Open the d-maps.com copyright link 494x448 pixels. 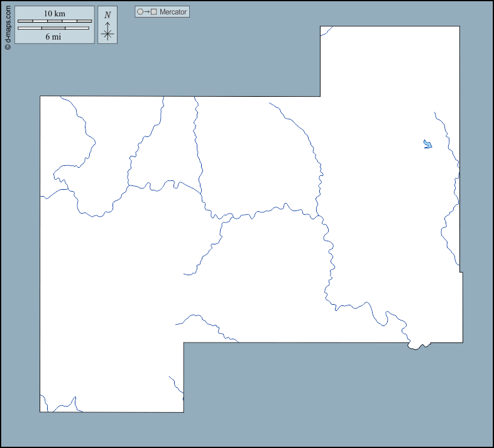8,25
